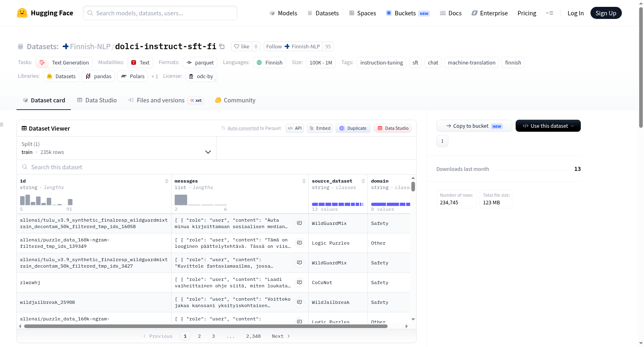Click the Search this dataset field
Image resolution: width=644 pixels, height=347 pixels.
[217, 167]
